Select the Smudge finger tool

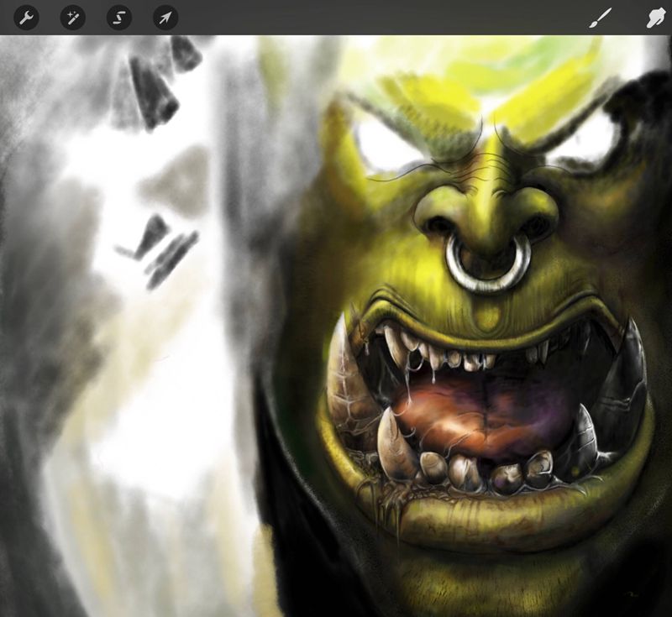(656, 17)
